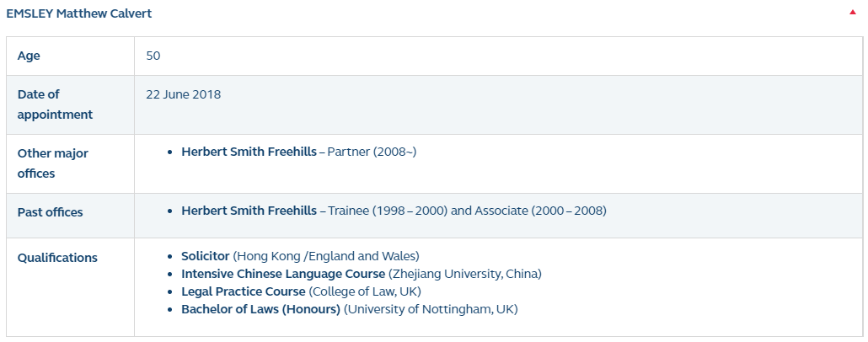Select the Past offices row label
Viewport: 868px width, 342px height.
[x=50, y=212]
